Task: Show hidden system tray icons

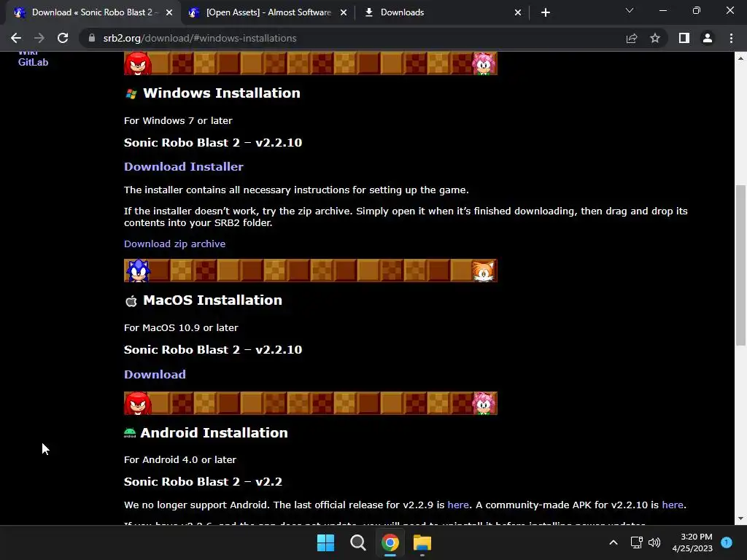Action: tap(614, 542)
